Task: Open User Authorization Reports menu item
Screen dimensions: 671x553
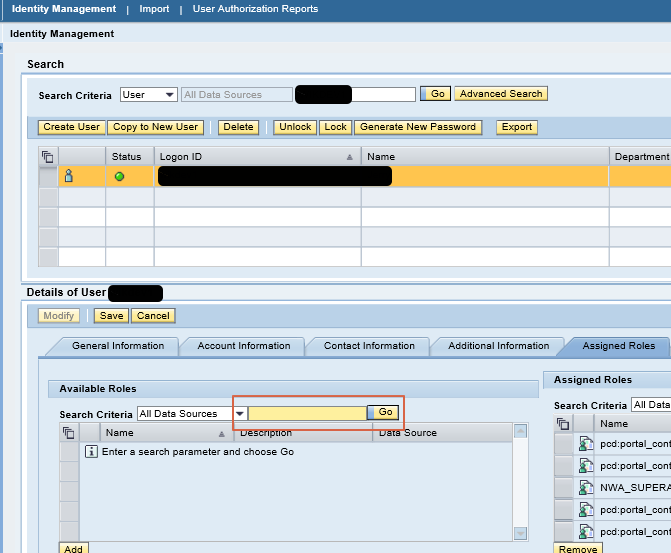Action: click(x=255, y=9)
